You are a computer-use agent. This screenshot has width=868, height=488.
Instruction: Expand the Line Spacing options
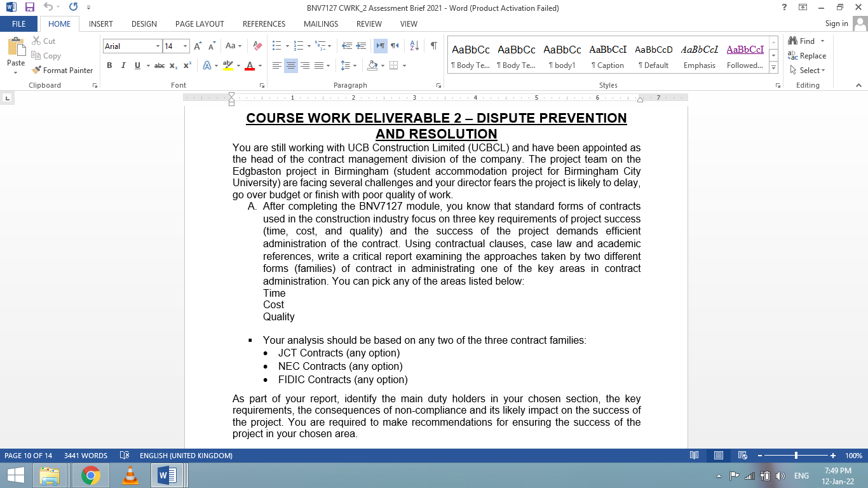point(354,65)
